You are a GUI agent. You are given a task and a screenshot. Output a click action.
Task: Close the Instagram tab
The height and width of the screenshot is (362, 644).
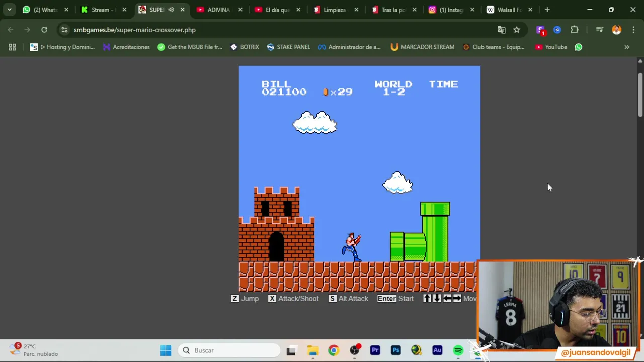[472, 10]
